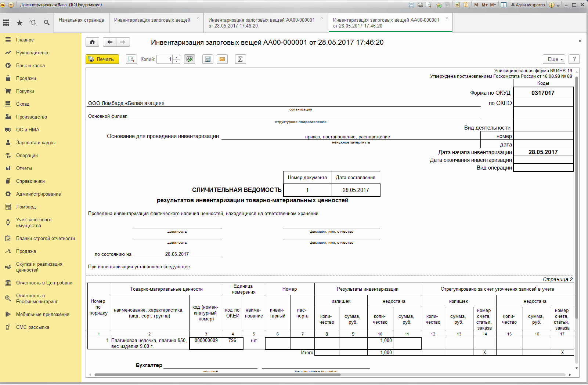Open print preview icon next to Печать
The height and width of the screenshot is (385, 588).
pos(131,59)
